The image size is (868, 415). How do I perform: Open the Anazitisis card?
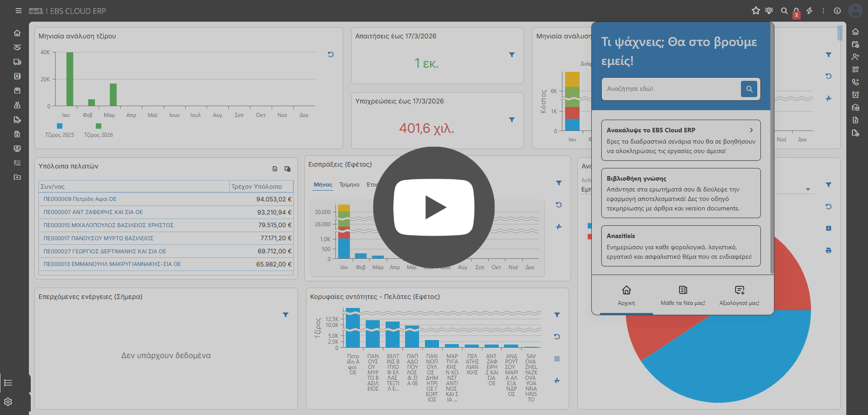[x=681, y=246]
